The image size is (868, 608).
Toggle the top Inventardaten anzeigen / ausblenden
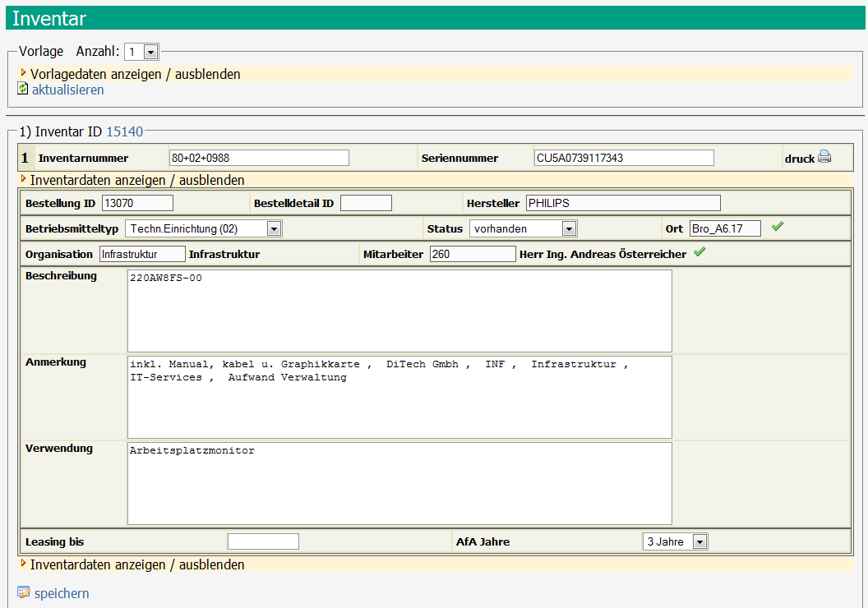[x=137, y=180]
